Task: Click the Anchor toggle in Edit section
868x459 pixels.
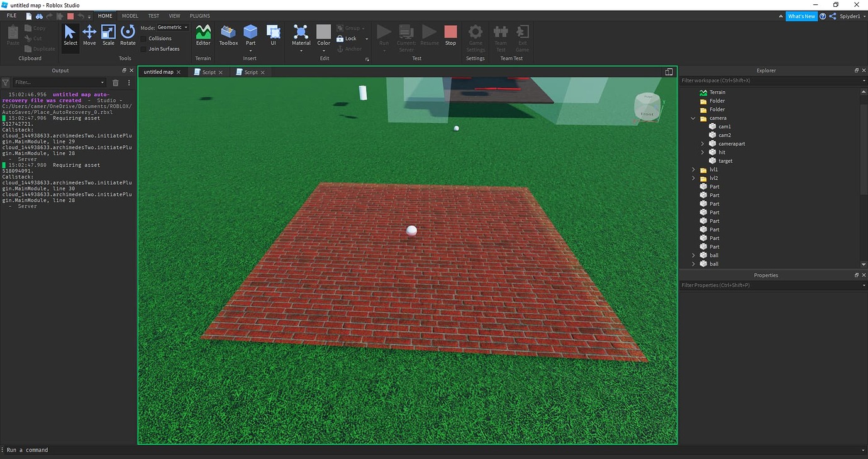Action: [x=350, y=48]
